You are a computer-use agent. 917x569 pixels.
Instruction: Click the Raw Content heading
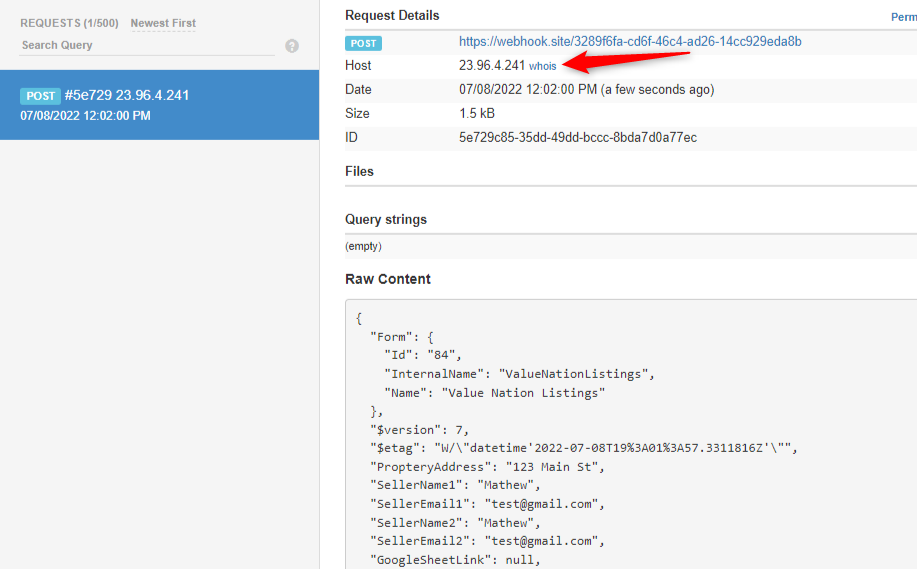388,279
